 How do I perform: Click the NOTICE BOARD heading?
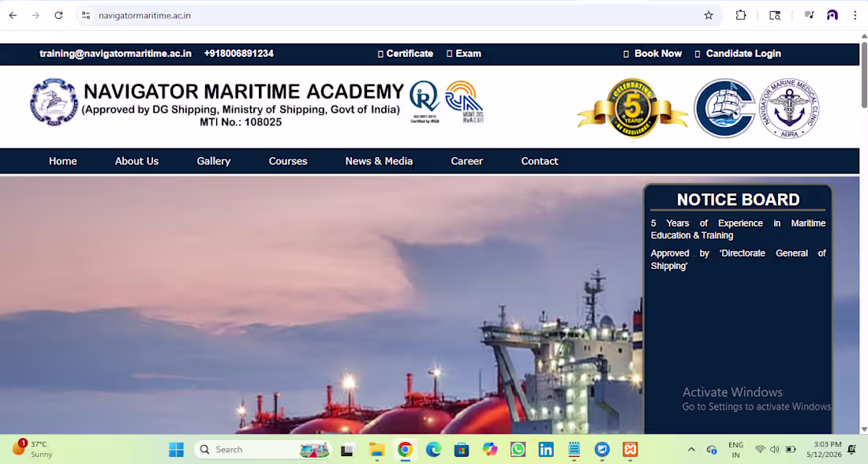(x=738, y=200)
